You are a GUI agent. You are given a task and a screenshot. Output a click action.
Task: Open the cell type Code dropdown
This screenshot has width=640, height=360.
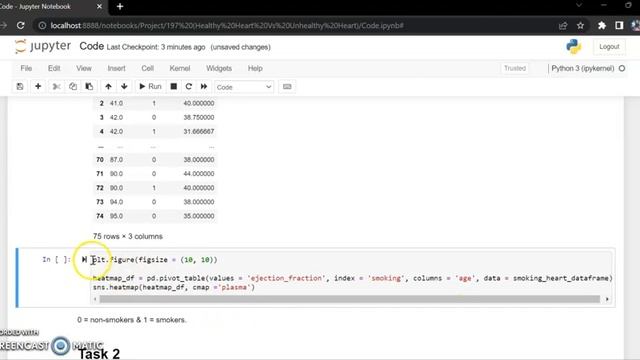coord(244,87)
